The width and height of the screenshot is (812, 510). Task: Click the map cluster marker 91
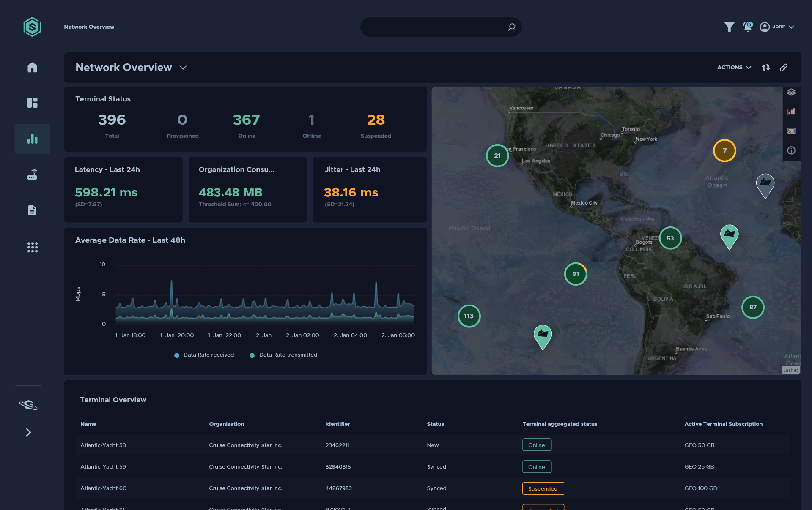click(x=576, y=274)
